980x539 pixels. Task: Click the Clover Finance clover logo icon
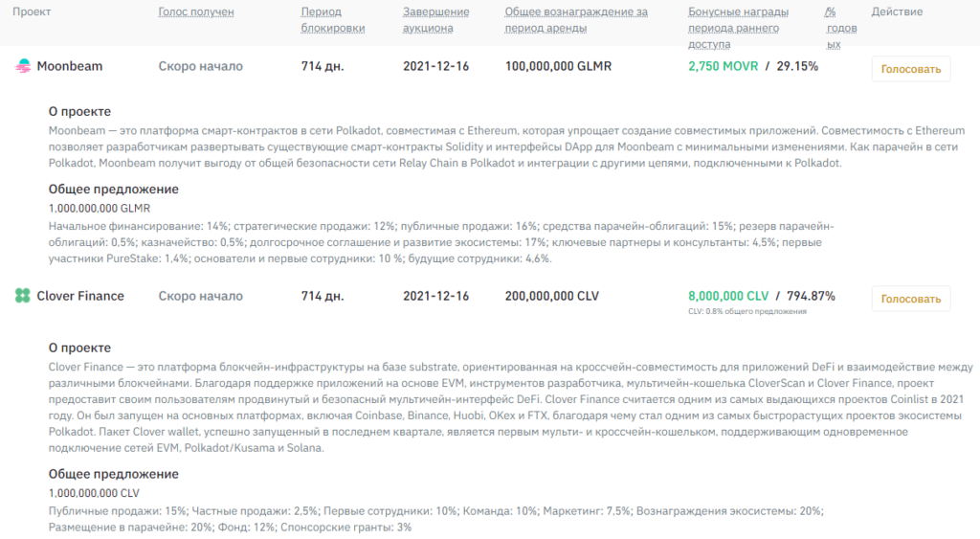[x=23, y=297]
